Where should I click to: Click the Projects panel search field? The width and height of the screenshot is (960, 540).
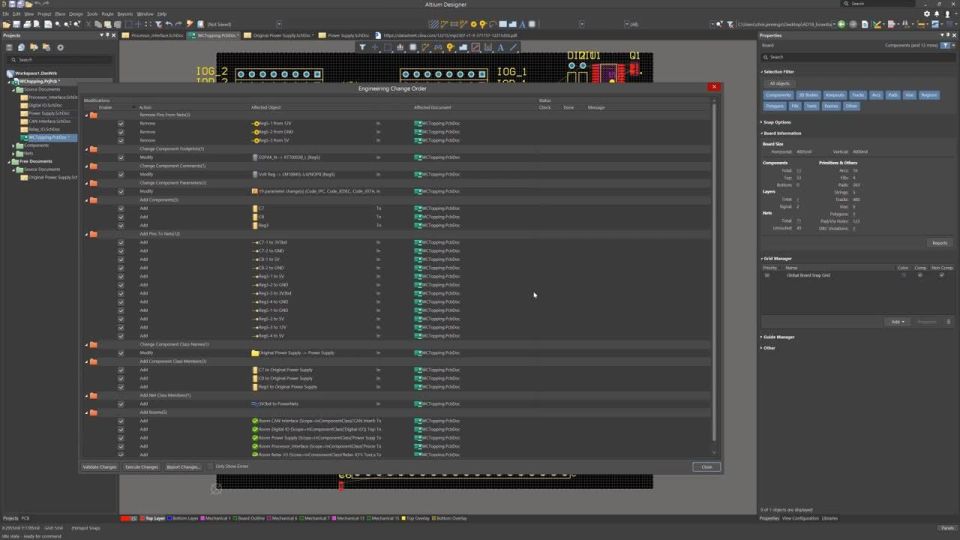60,59
